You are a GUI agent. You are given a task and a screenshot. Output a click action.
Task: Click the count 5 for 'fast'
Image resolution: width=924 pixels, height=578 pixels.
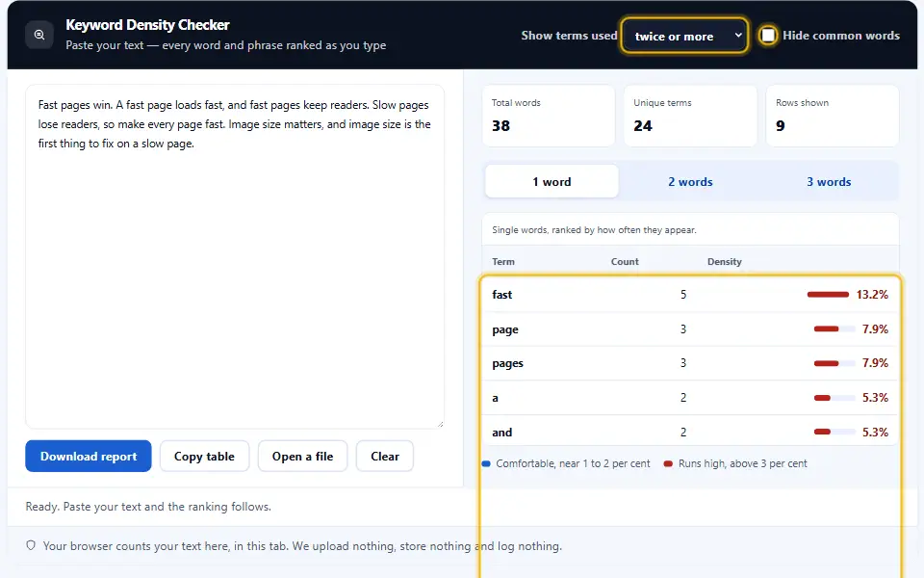pos(683,295)
